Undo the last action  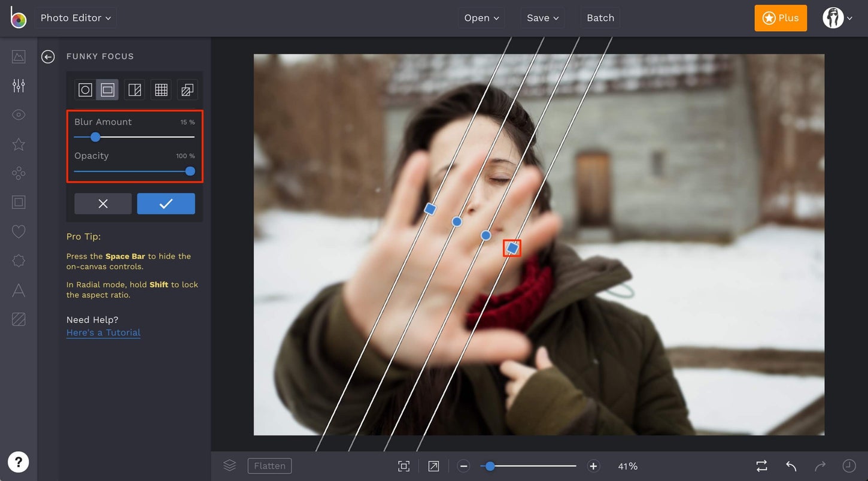coord(790,465)
